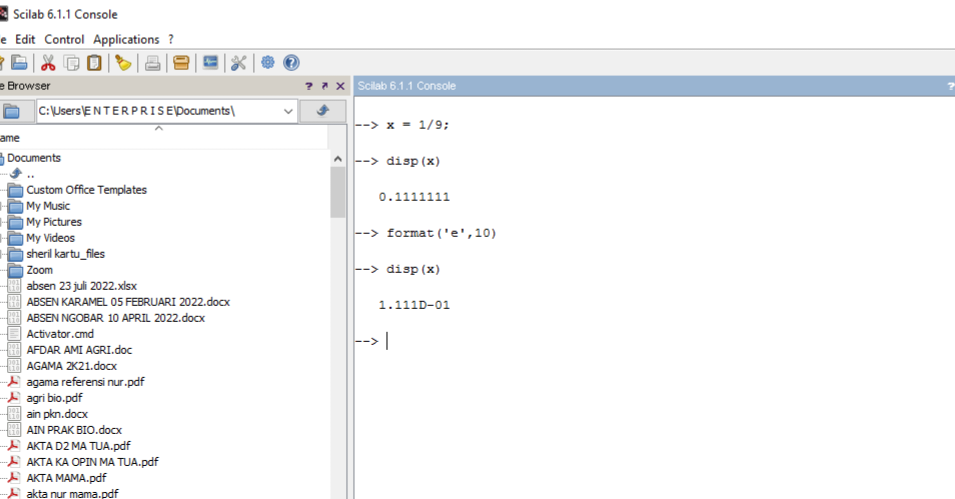This screenshot has height=499, width=955.
Task: Select ABSEN KARAMEL 05 FEBRUARI 2022.docx
Action: tap(128, 302)
